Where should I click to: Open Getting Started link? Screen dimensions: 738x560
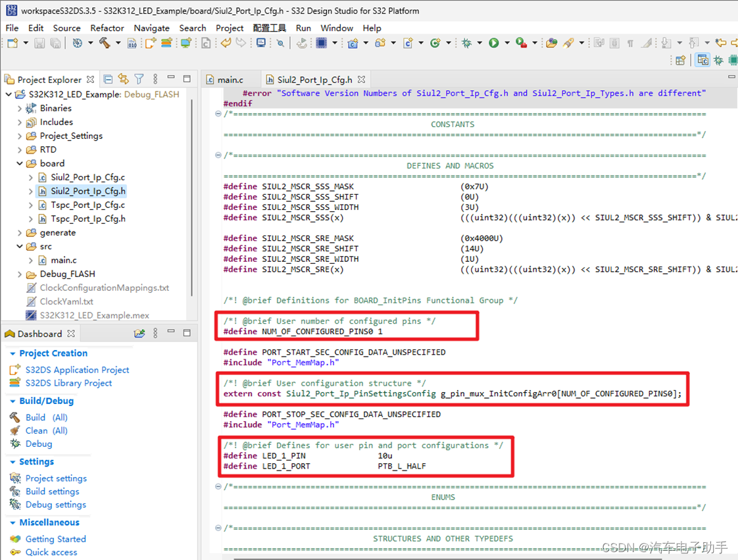point(55,540)
